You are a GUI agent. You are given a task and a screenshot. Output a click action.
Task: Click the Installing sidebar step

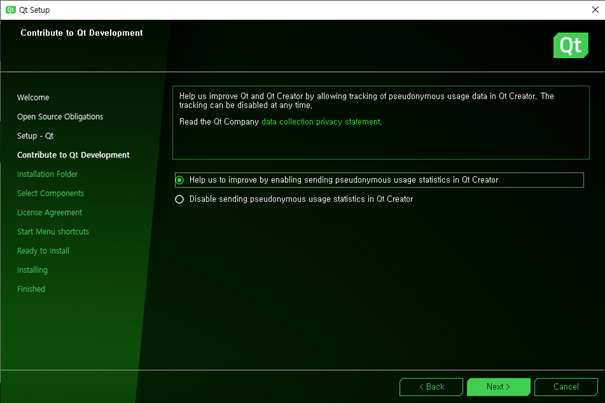pyautogui.click(x=32, y=270)
